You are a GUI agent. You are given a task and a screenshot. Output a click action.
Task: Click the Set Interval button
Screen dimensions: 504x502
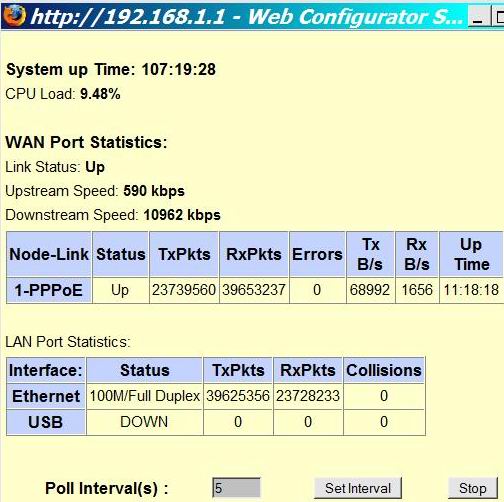point(358,488)
